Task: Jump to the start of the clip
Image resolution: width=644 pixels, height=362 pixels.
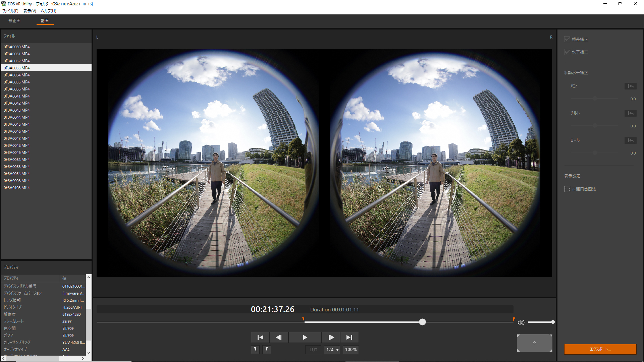Action: [260, 337]
